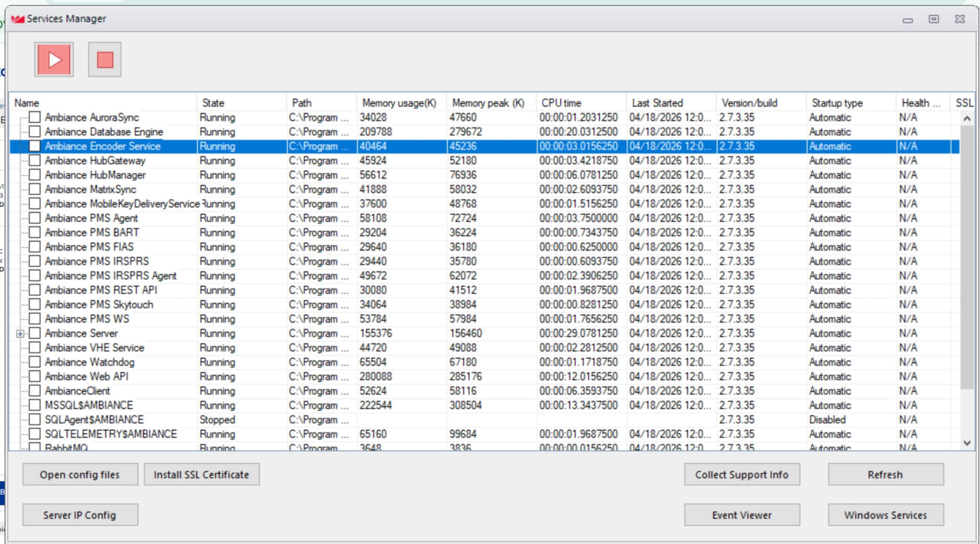Viewport: 980px width, 544px height.
Task: Tick the Ambiance Web API checkbox
Action: coord(34,376)
